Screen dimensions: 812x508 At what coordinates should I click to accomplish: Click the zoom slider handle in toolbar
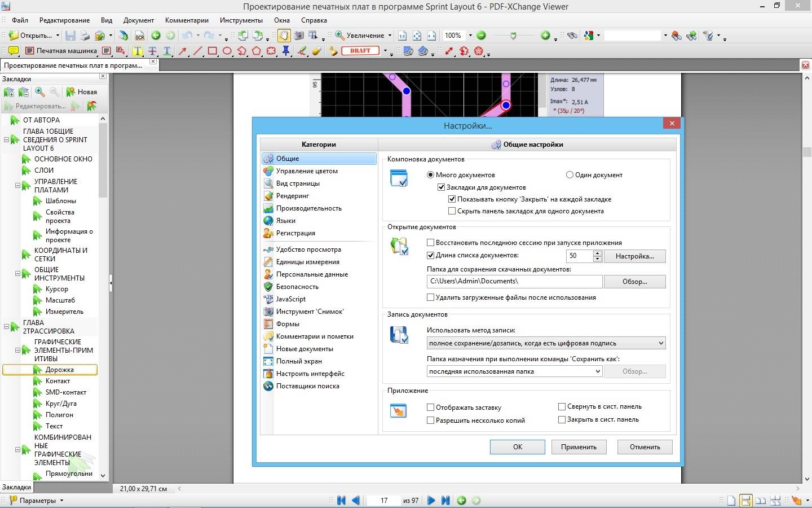point(513,36)
